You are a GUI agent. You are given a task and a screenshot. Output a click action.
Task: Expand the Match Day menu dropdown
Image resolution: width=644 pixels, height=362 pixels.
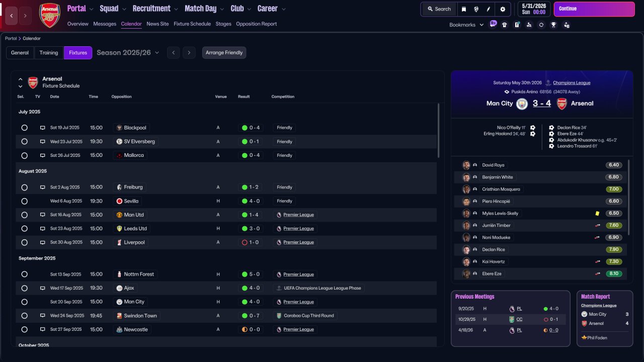[222, 9]
